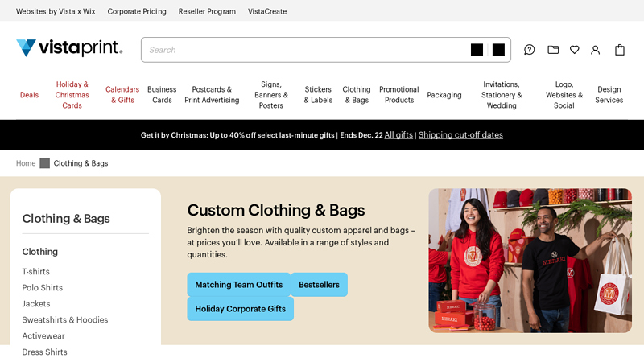644x362 pixels.
Task: Click the Clothing sidebar heading
Action: 39,252
